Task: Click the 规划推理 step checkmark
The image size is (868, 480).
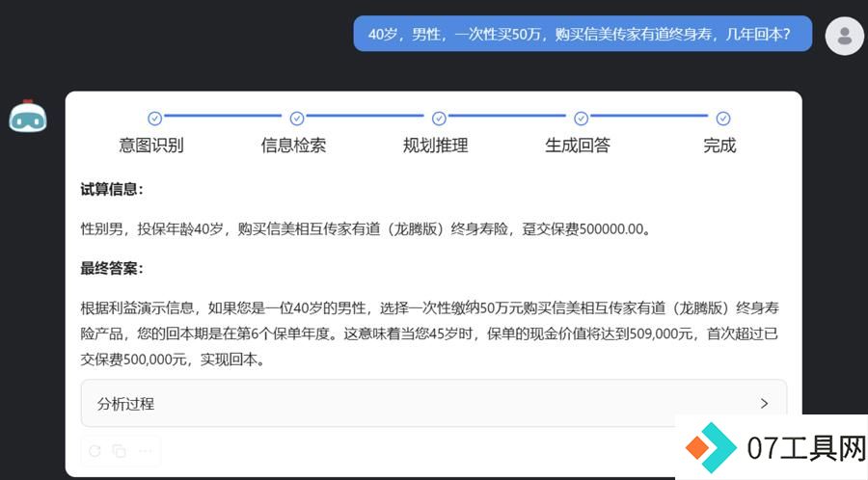Action: pyautogui.click(x=439, y=119)
